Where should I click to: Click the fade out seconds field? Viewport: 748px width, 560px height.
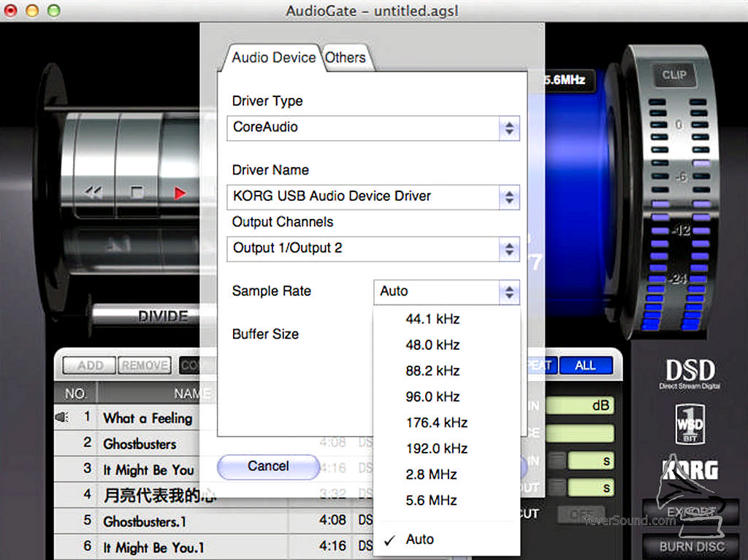590,488
